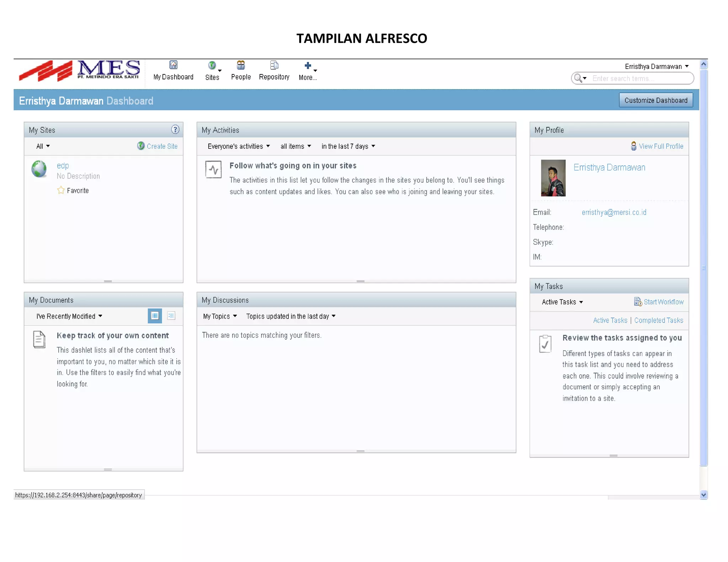This screenshot has width=728, height=562.
Task: Open Everyone's activities filter dropdown
Action: pyautogui.click(x=239, y=146)
